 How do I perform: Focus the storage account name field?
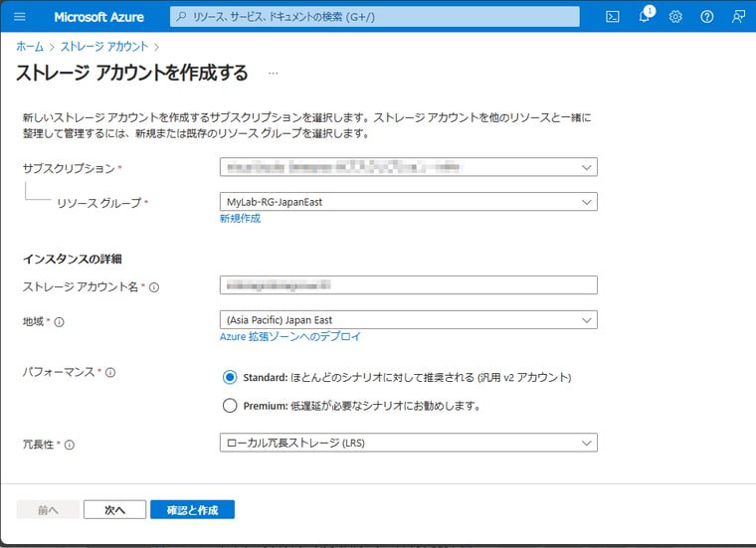409,284
